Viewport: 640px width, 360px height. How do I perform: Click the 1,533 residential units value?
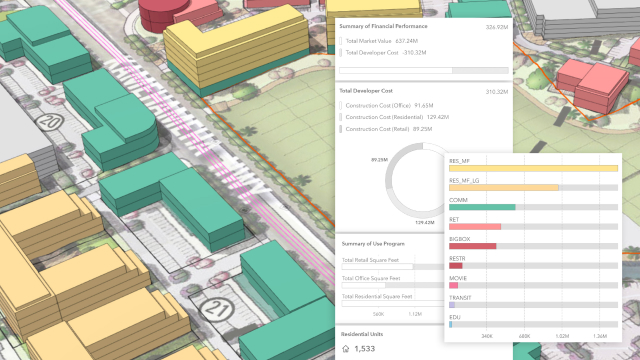[364, 349]
